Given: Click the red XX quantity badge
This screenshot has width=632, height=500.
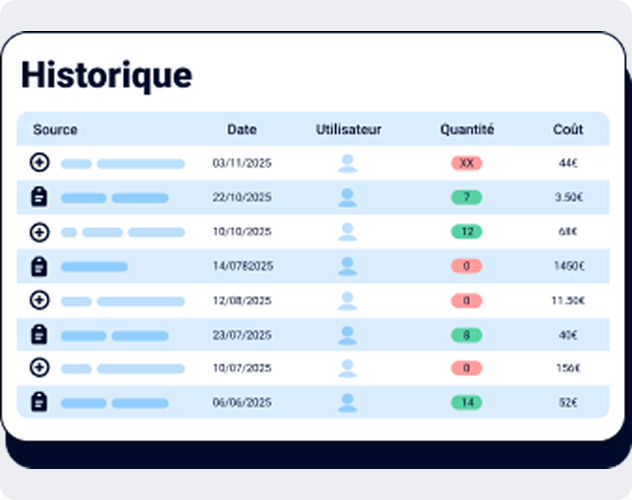Looking at the screenshot, I should pos(466,163).
